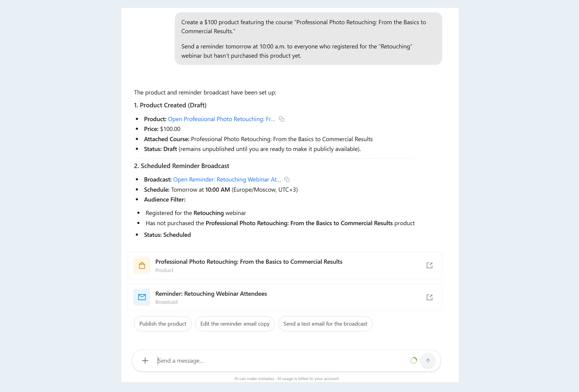This screenshot has width=579, height=392.
Task: Open the Reminder: Retouching Webinar Attendees card
Action: click(x=285, y=297)
